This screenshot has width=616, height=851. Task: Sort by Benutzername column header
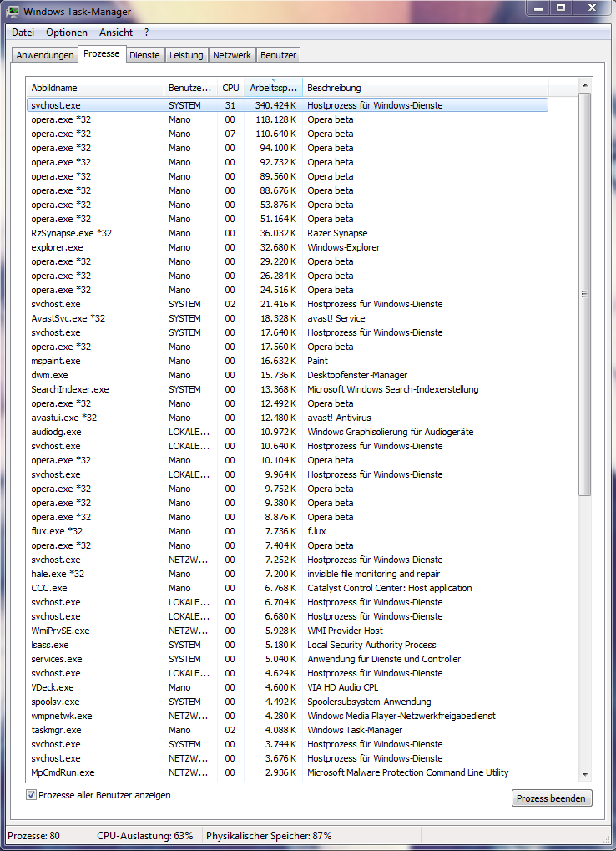(x=190, y=88)
